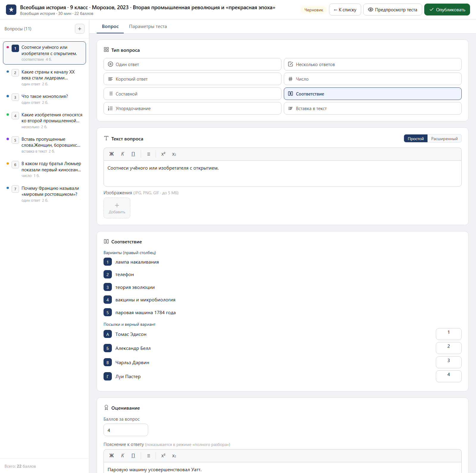476x473 pixels.
Task: Select the «Один ответ» question type
Action: [192, 64]
